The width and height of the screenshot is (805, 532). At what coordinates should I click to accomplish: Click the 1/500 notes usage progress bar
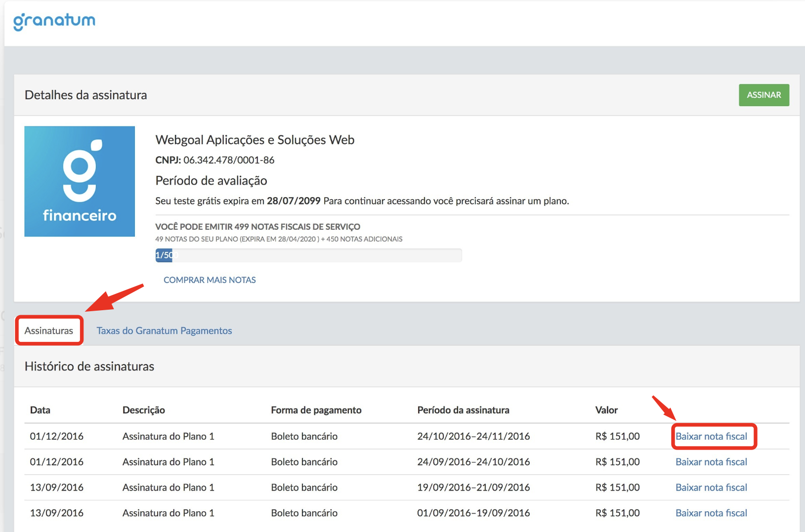coord(308,255)
